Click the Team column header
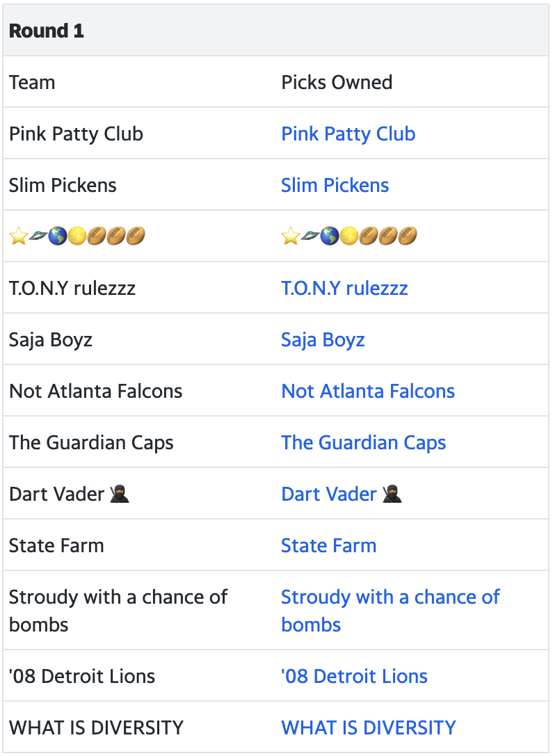The height and width of the screenshot is (756, 553). [x=32, y=83]
